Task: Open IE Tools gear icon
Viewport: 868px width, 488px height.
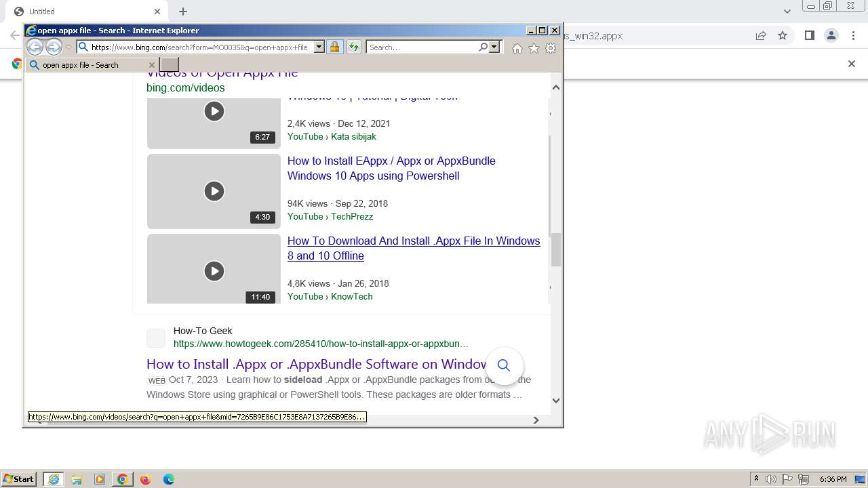Action: pyautogui.click(x=551, y=48)
